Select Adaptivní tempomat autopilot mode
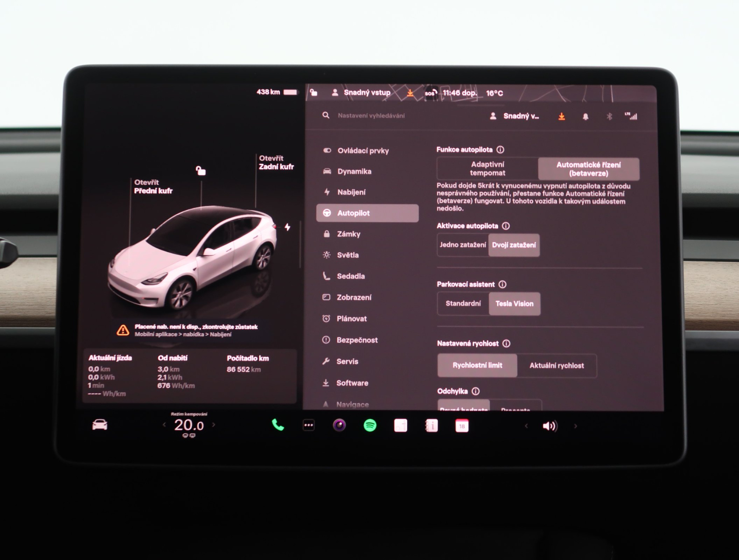The image size is (739, 560). click(488, 168)
